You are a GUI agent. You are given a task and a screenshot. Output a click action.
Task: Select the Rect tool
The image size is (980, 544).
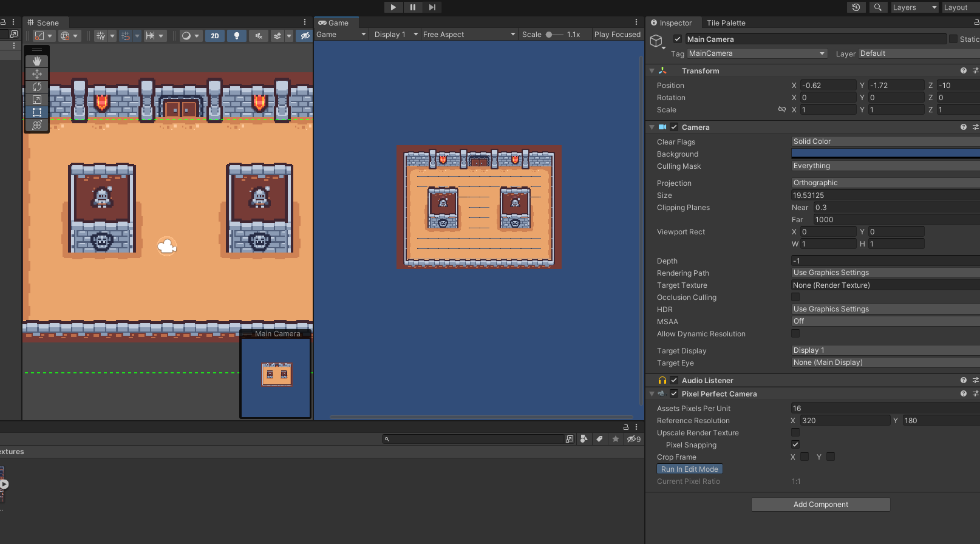coord(37,112)
